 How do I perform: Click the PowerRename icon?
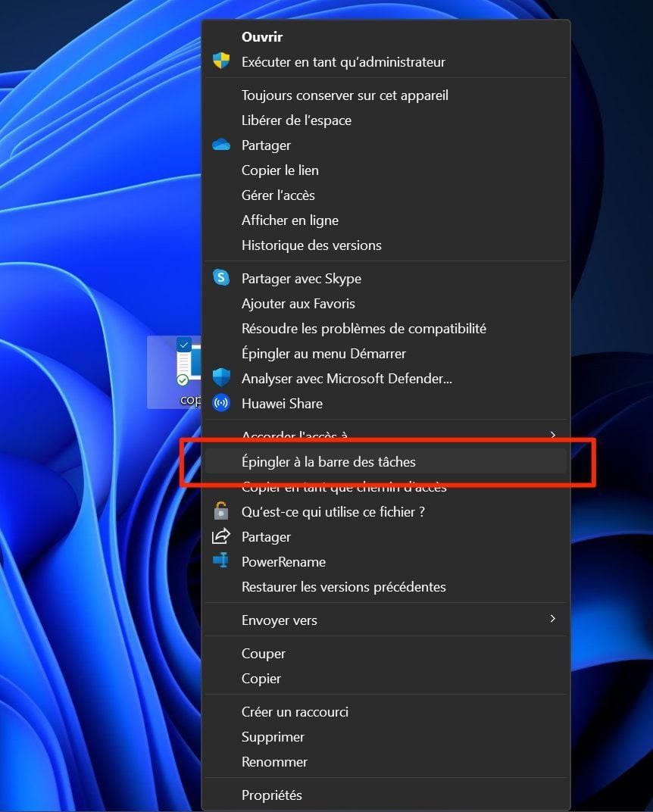click(x=221, y=561)
